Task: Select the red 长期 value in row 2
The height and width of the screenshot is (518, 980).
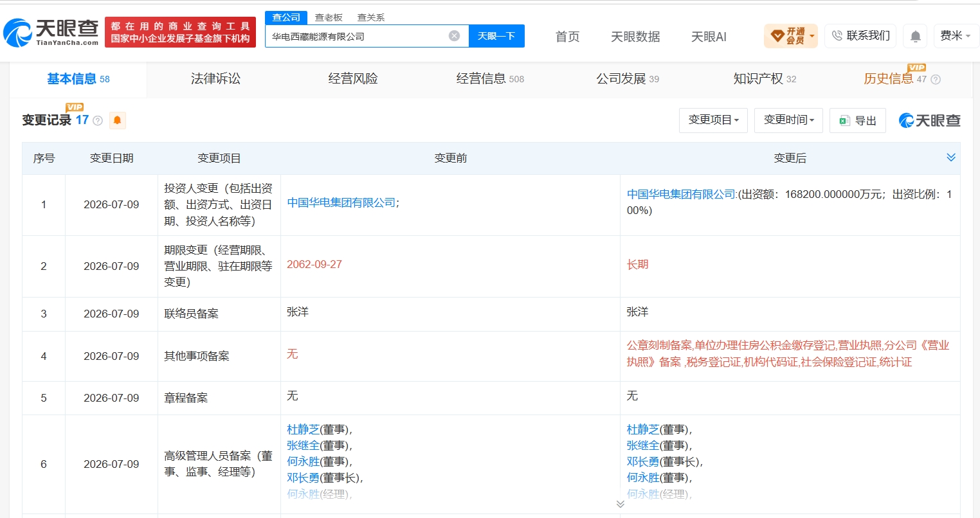Action: pyautogui.click(x=638, y=264)
